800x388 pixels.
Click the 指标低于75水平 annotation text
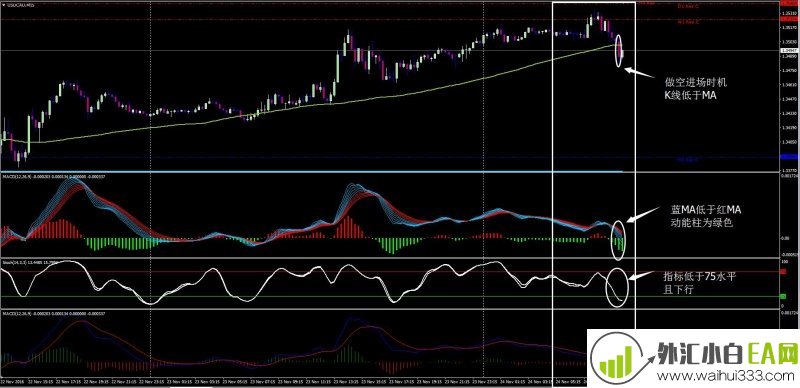(x=700, y=276)
